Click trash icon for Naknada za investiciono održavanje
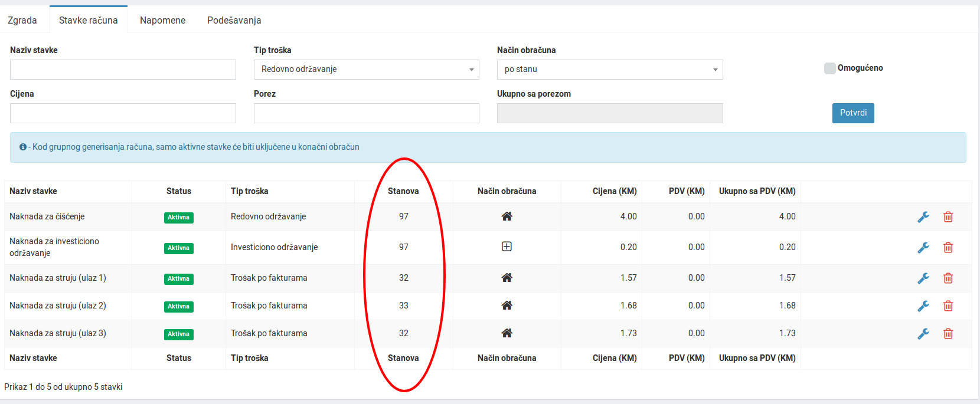 [x=948, y=248]
